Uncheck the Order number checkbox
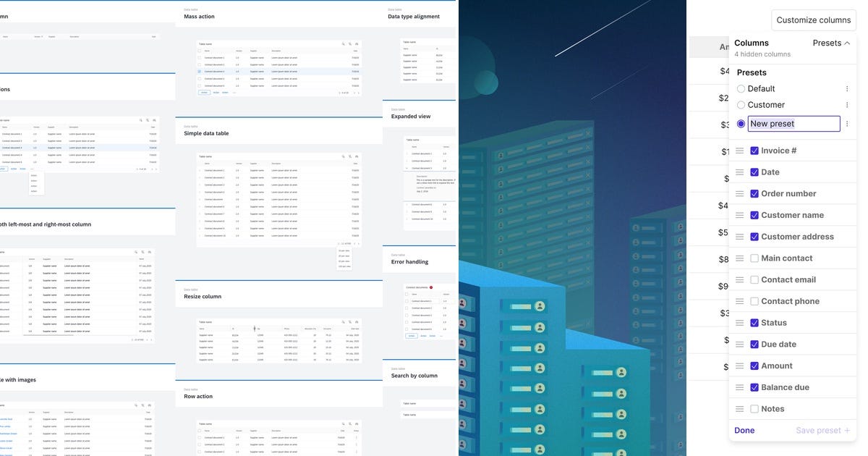This screenshot has height=456, width=868. pyautogui.click(x=754, y=194)
